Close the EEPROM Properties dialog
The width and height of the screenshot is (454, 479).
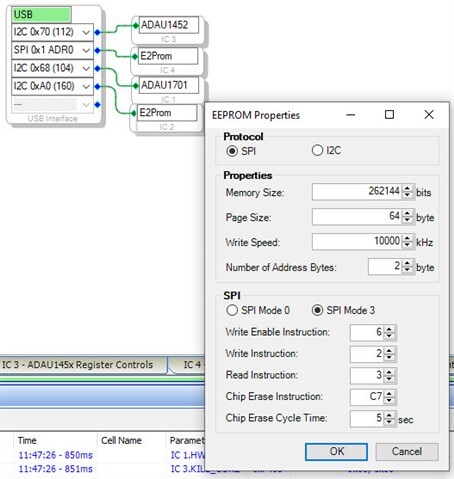pos(429,115)
